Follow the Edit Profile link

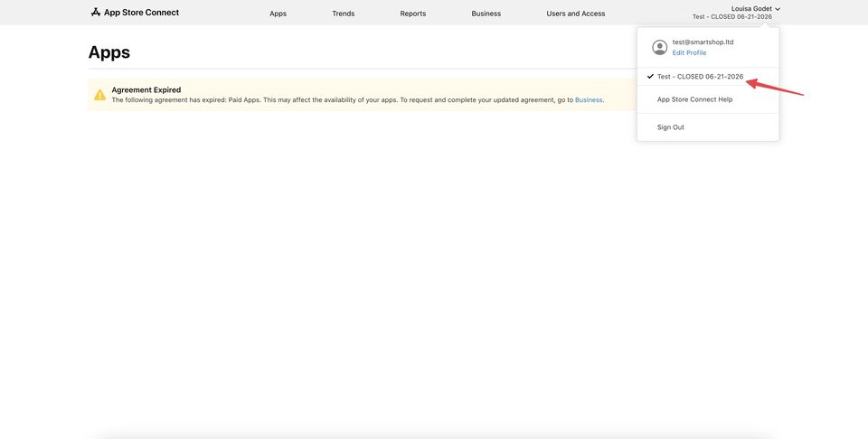point(689,52)
